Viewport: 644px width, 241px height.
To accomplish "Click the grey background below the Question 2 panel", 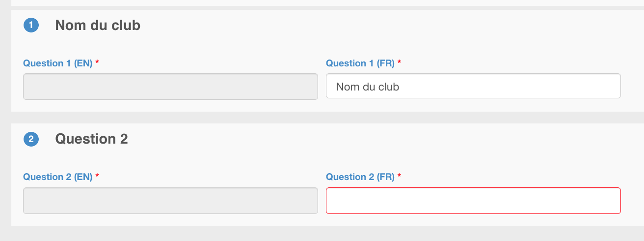I will click(x=324, y=234).
